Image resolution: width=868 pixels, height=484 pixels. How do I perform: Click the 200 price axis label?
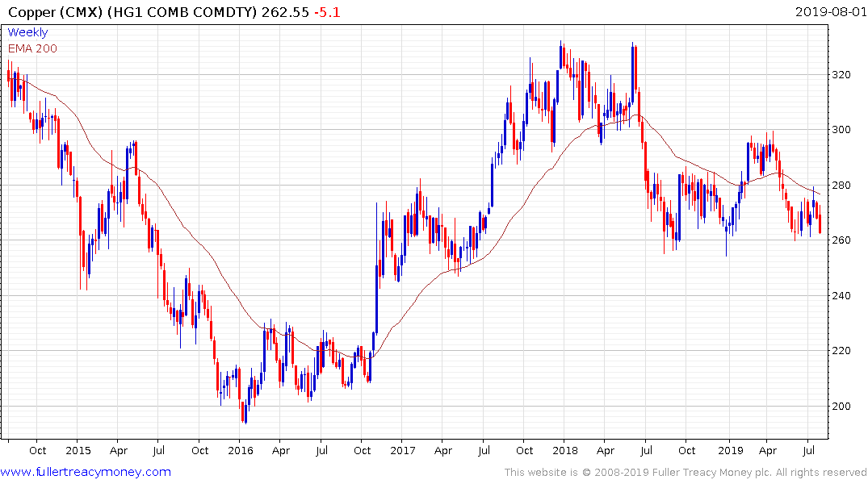click(841, 406)
